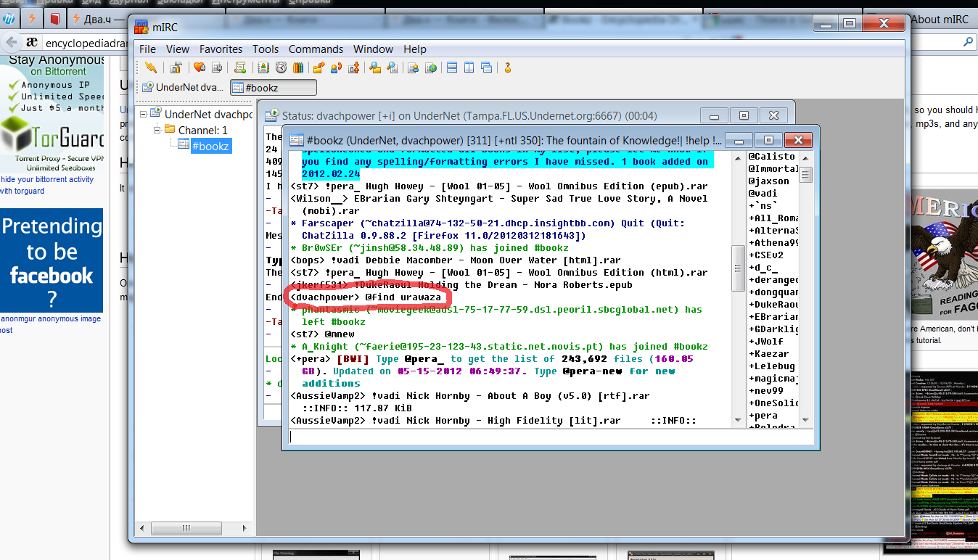Open the Window menu
This screenshot has height=560, width=978.
[x=374, y=49]
